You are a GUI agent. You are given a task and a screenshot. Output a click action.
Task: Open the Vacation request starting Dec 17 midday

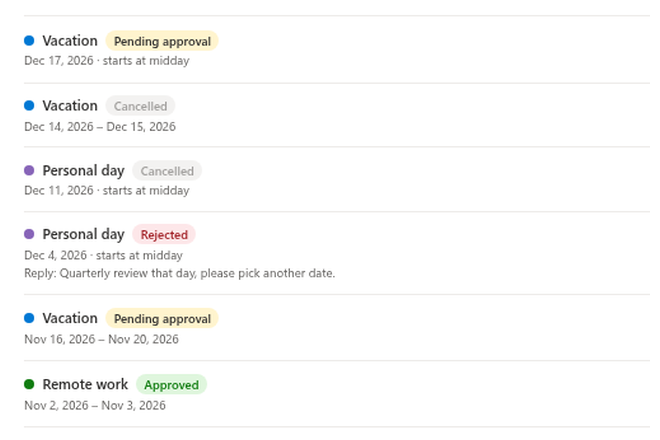point(70,41)
